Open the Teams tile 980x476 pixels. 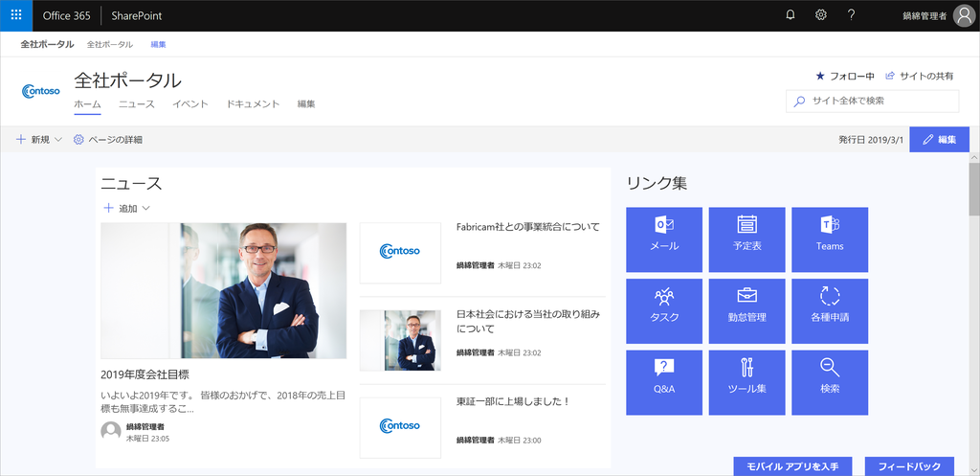click(x=830, y=239)
